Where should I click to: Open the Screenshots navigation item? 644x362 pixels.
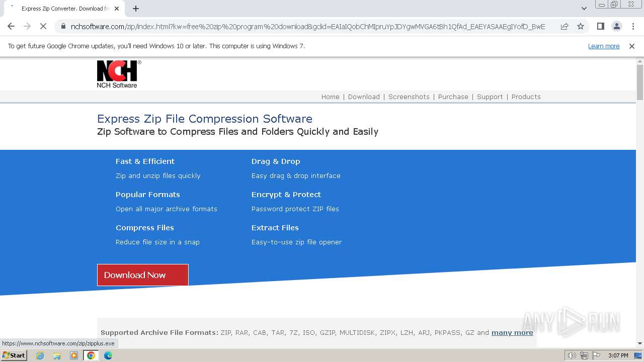tap(409, 97)
